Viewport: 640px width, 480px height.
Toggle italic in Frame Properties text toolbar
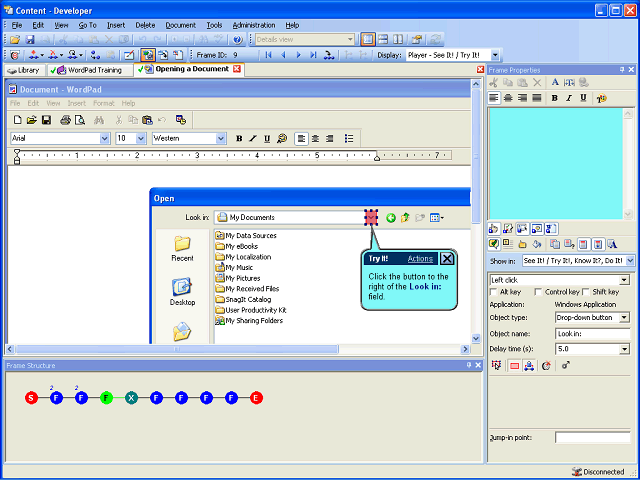pyautogui.click(x=569, y=98)
